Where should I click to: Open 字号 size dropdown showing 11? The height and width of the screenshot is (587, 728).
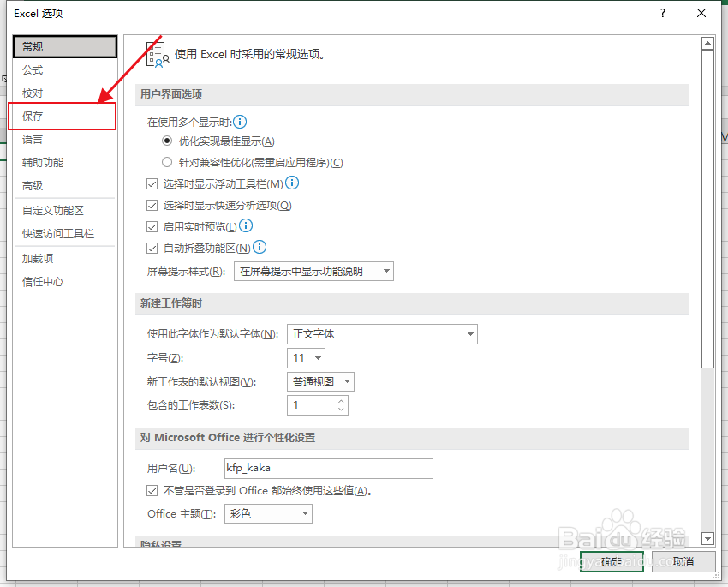306,358
